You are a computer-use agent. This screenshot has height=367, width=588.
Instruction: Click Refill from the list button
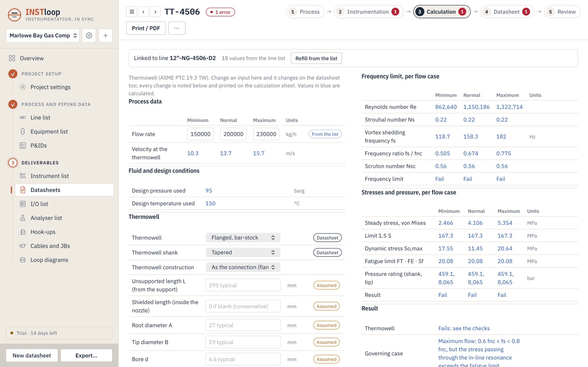(316, 58)
